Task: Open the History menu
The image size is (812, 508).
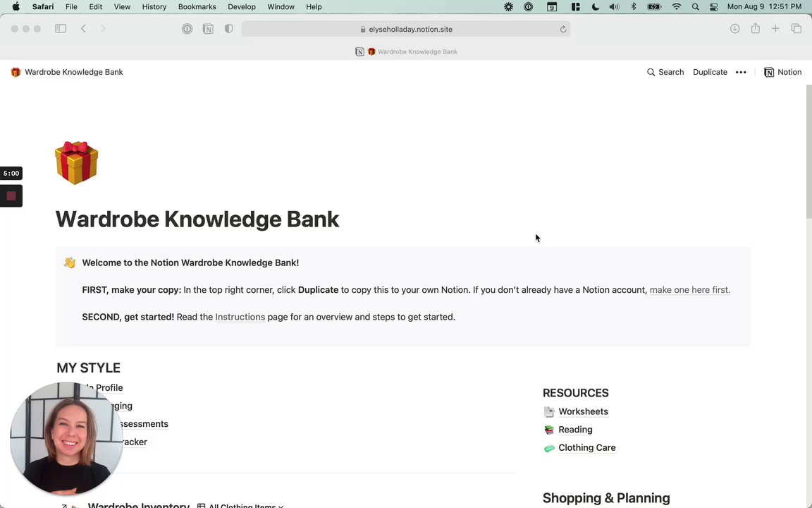Action: [154, 7]
